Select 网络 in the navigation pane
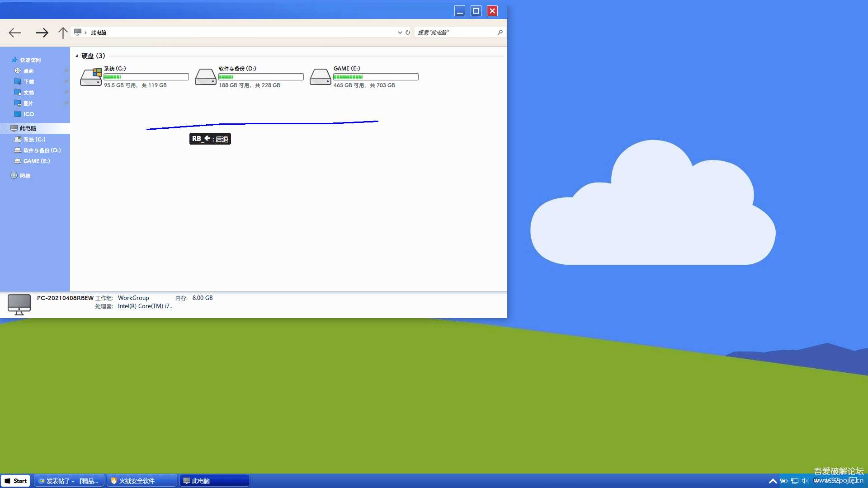The width and height of the screenshot is (868, 488). 25,176
